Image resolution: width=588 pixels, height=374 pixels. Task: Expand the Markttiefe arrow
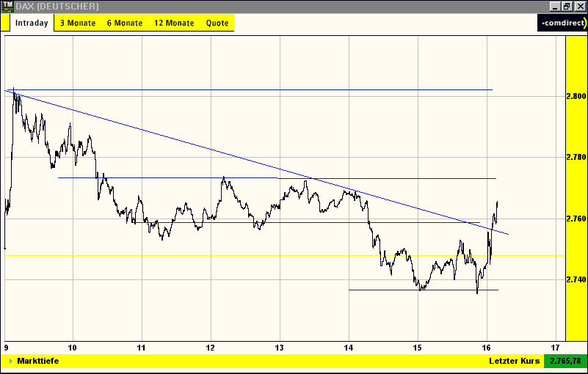click(11, 362)
